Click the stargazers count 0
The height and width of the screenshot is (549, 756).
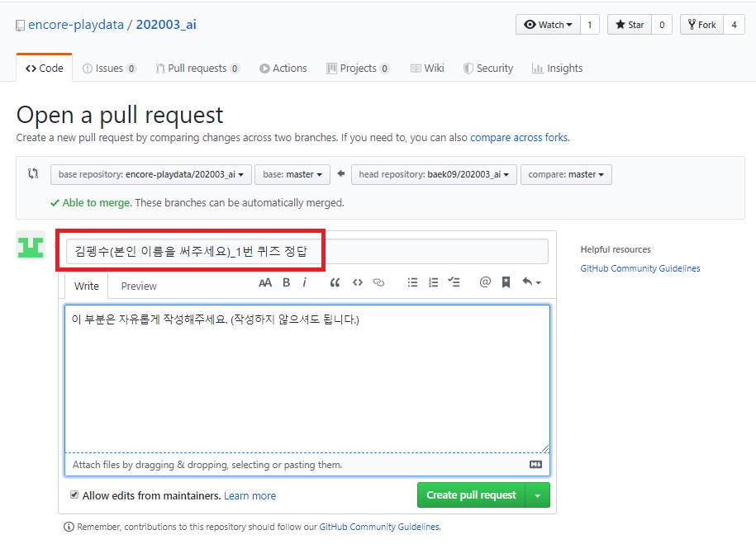click(x=662, y=25)
